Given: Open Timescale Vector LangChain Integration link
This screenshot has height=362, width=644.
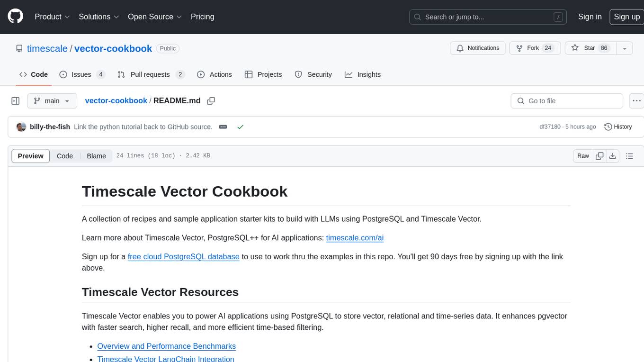Looking at the screenshot, I should coord(166,359).
